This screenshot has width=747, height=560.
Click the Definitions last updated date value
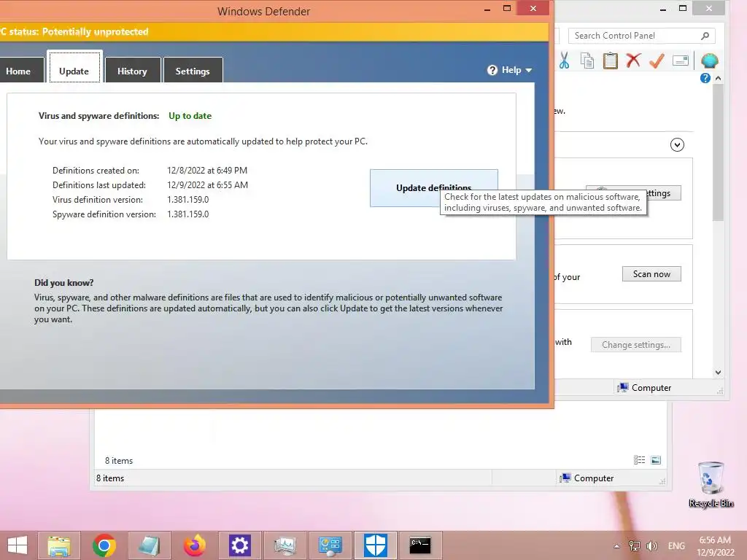tap(207, 184)
